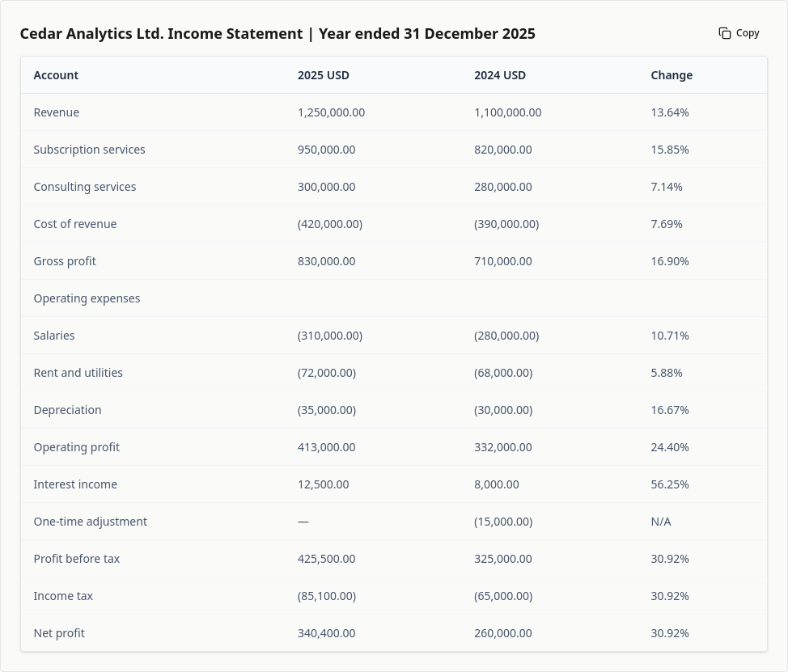Image resolution: width=788 pixels, height=672 pixels.
Task: Click the 340,400.00 net profit value
Action: pyautogui.click(x=326, y=633)
